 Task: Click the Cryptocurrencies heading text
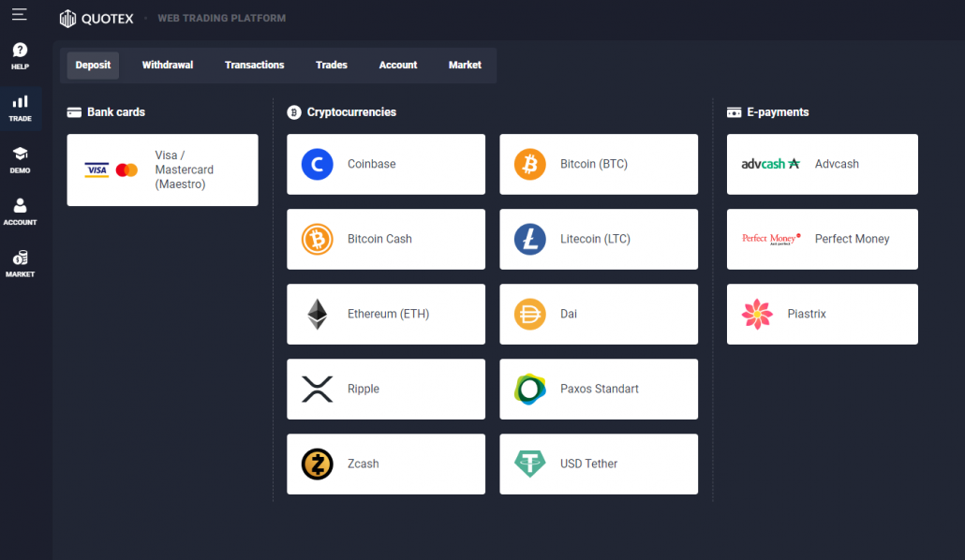pos(351,112)
